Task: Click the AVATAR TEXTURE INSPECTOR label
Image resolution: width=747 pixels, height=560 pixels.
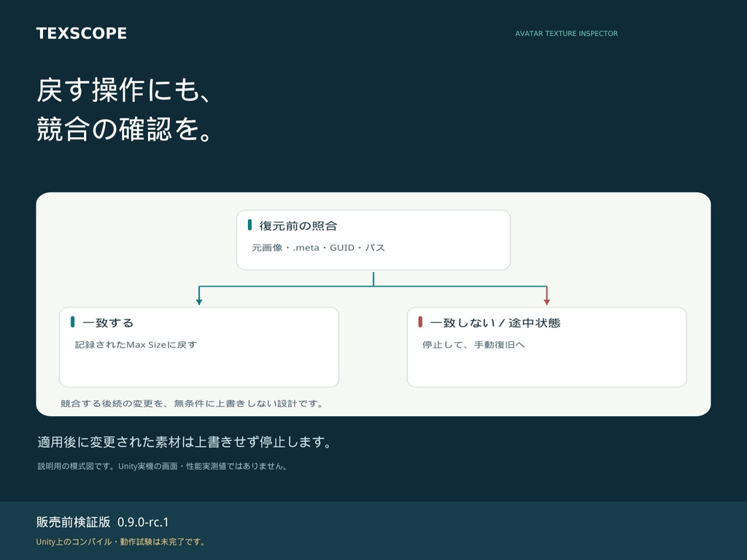Action: tap(566, 34)
